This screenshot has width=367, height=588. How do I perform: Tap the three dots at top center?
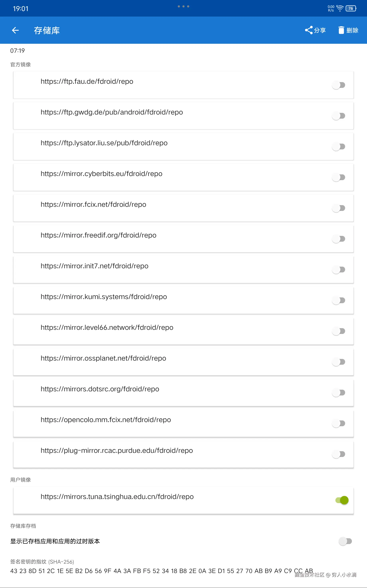tap(183, 7)
